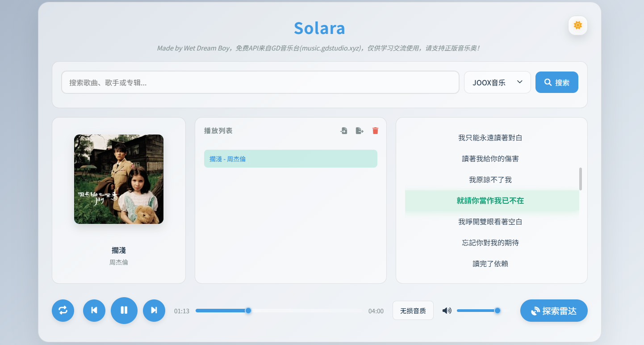Image resolution: width=644 pixels, height=345 pixels.
Task: Mute the volume via the speaker toggle
Action: click(446, 310)
